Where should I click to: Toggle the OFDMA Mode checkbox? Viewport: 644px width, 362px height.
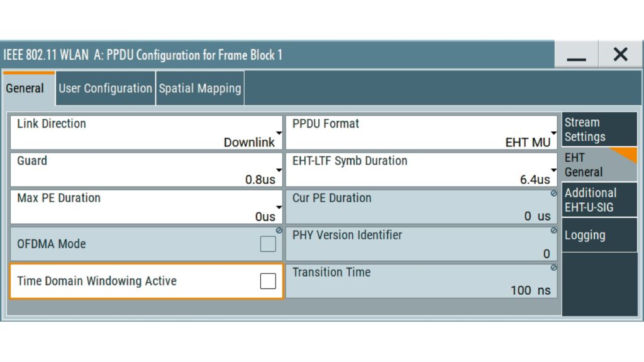tap(268, 244)
